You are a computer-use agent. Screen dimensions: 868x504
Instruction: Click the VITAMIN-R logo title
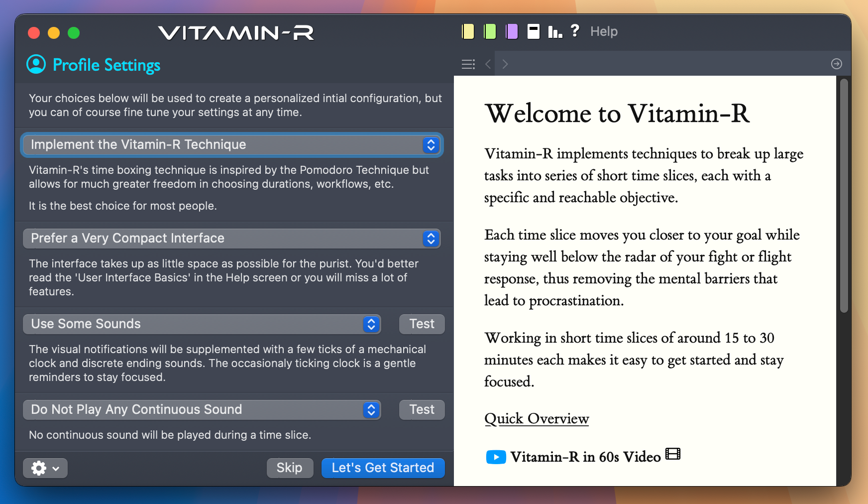click(236, 33)
